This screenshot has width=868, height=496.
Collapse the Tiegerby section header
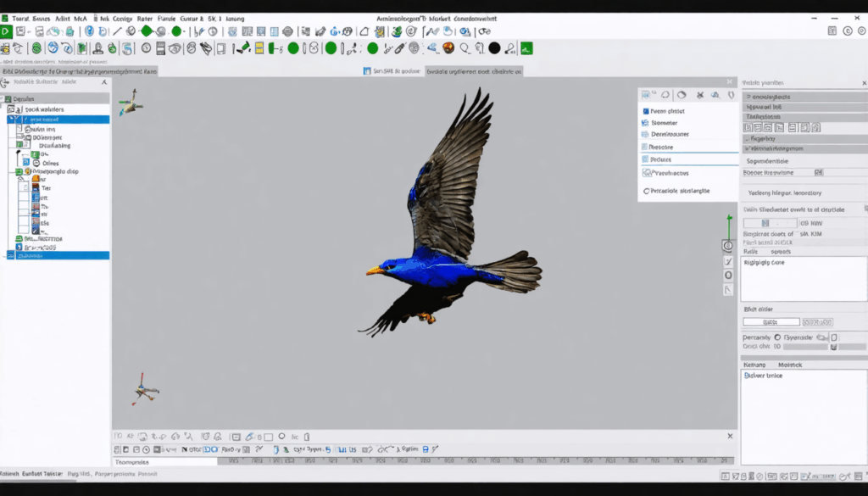coord(804,139)
